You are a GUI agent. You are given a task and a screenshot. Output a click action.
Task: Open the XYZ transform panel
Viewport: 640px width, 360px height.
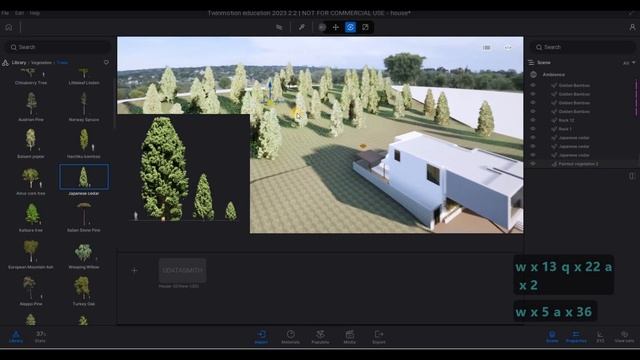pyautogui.click(x=600, y=337)
